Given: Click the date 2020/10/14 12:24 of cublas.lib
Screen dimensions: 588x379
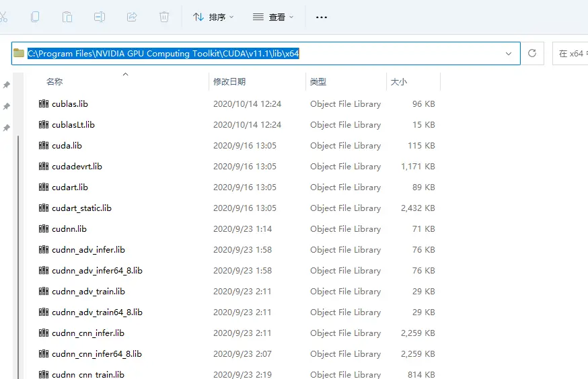Looking at the screenshot, I should click(x=247, y=103).
